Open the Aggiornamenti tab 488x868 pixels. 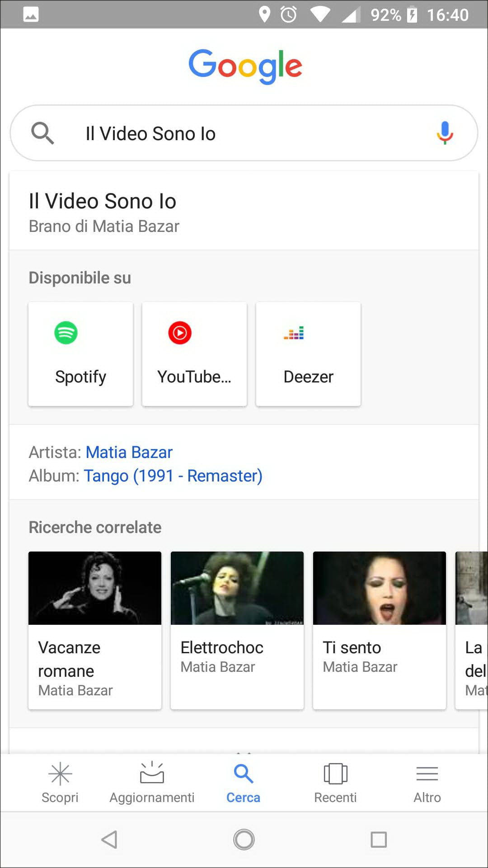click(152, 783)
